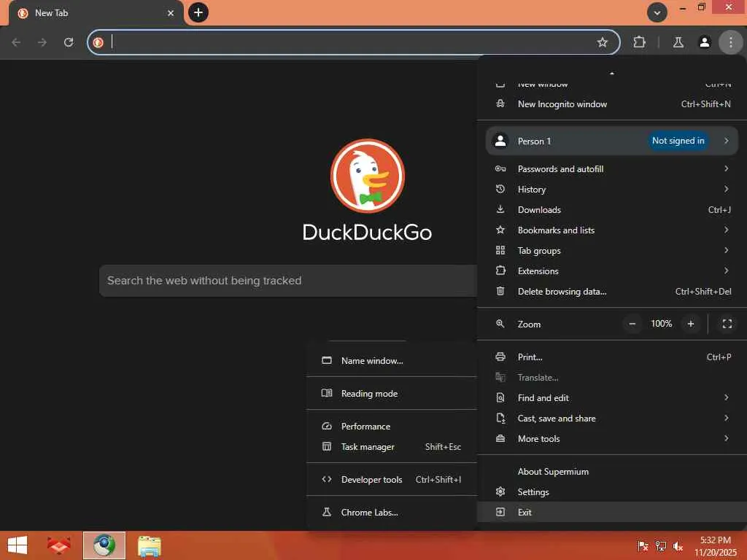Click the Windows Start button
This screenshot has width=747, height=560.
[x=18, y=545]
